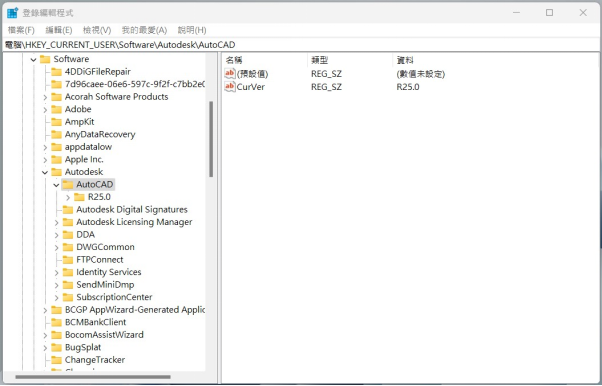
Task: Collapse the Autodesk key
Action: pos(45,172)
